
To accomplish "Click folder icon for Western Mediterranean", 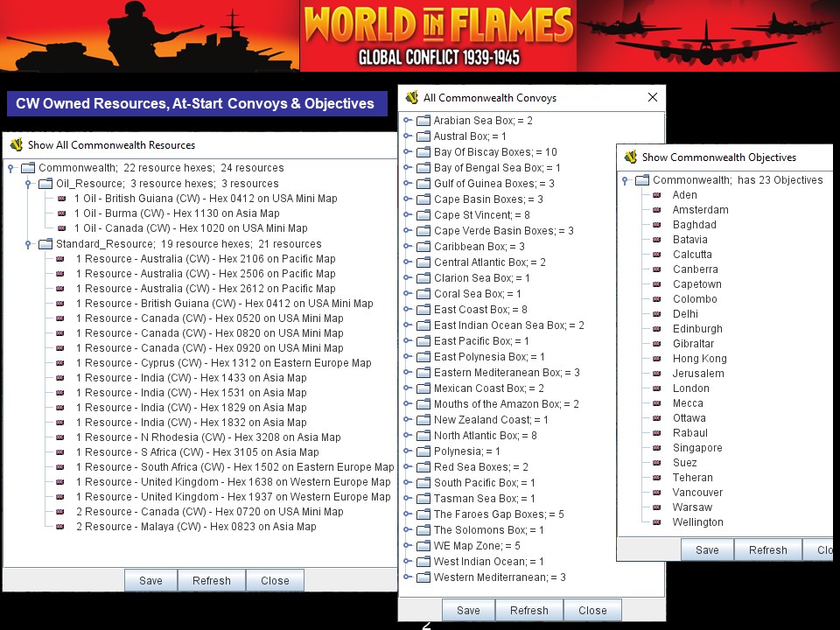I will pyautogui.click(x=423, y=577).
